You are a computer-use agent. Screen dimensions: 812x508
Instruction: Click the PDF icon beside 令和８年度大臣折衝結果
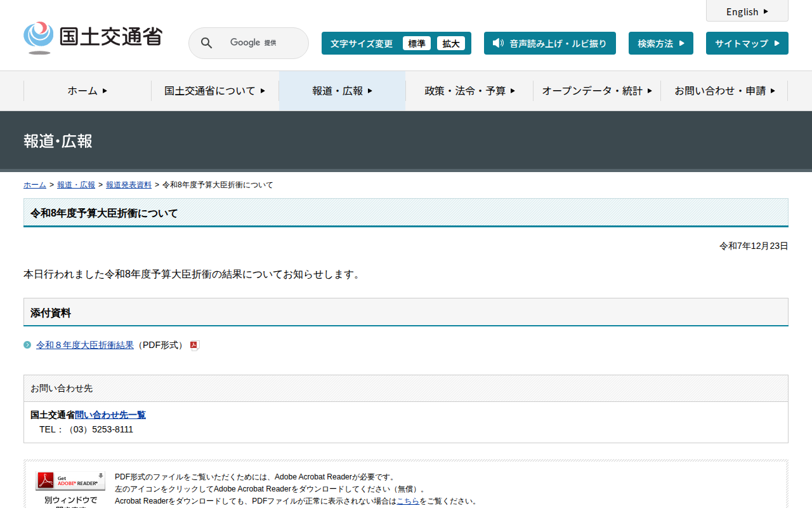pos(195,345)
